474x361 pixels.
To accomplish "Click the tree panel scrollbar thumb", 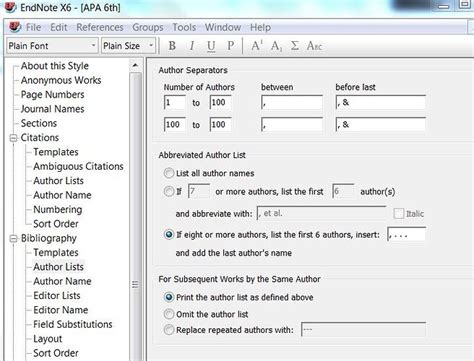I will pyautogui.click(x=135, y=217).
